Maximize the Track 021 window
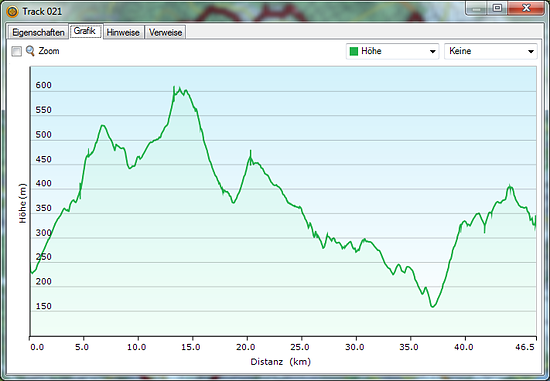550x381 pixels. 497,8
